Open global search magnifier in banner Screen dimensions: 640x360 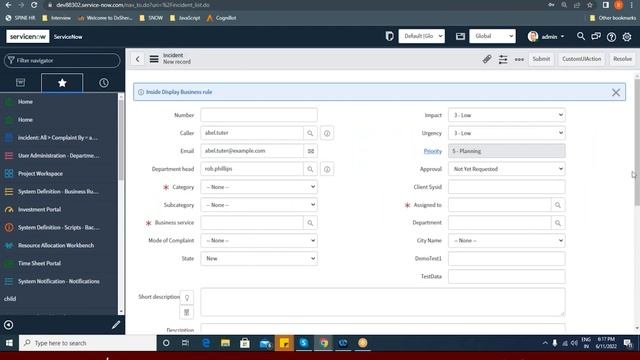(580, 36)
